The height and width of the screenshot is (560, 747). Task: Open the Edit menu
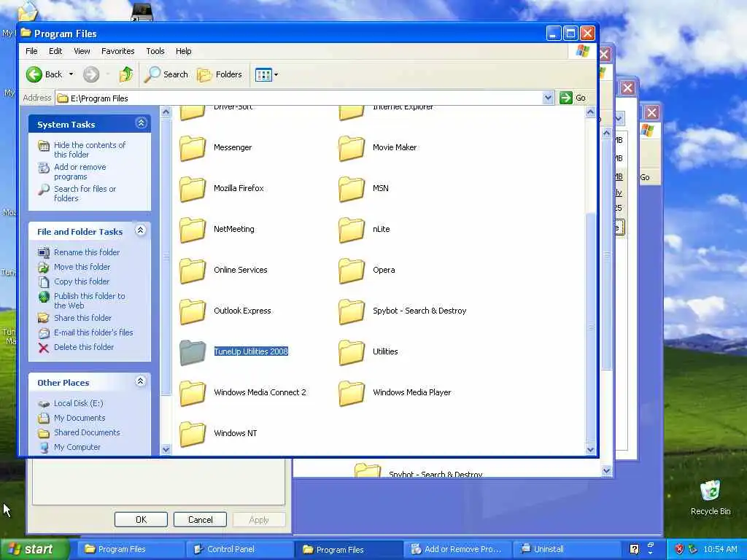point(55,51)
